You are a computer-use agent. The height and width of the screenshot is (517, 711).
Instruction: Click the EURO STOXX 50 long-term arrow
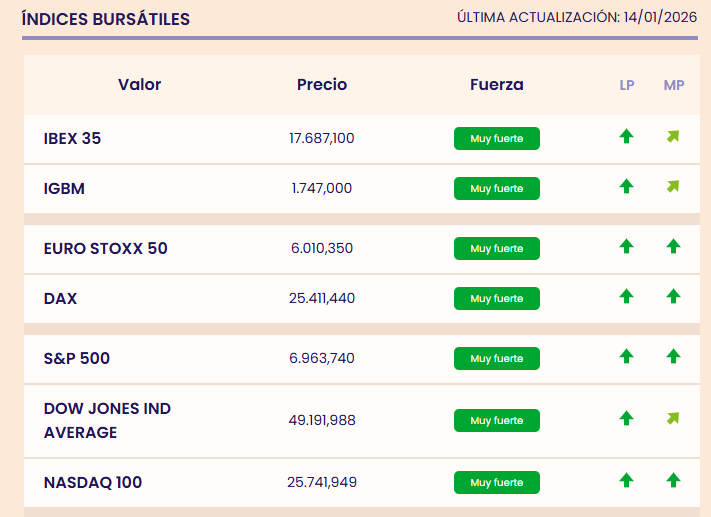(627, 246)
